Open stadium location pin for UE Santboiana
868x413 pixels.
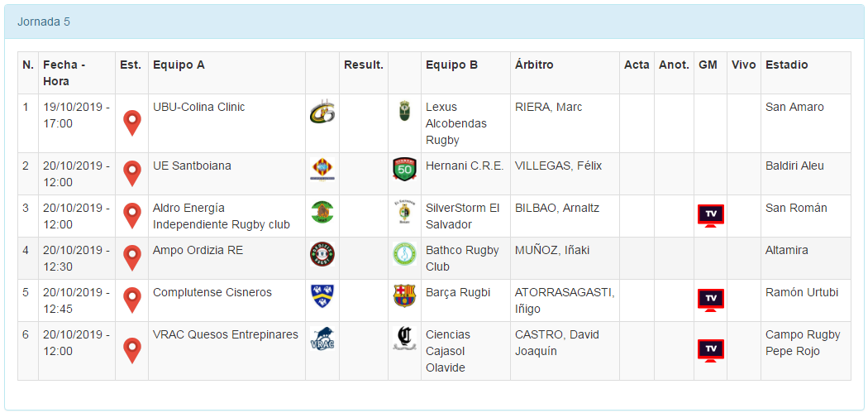tap(131, 174)
